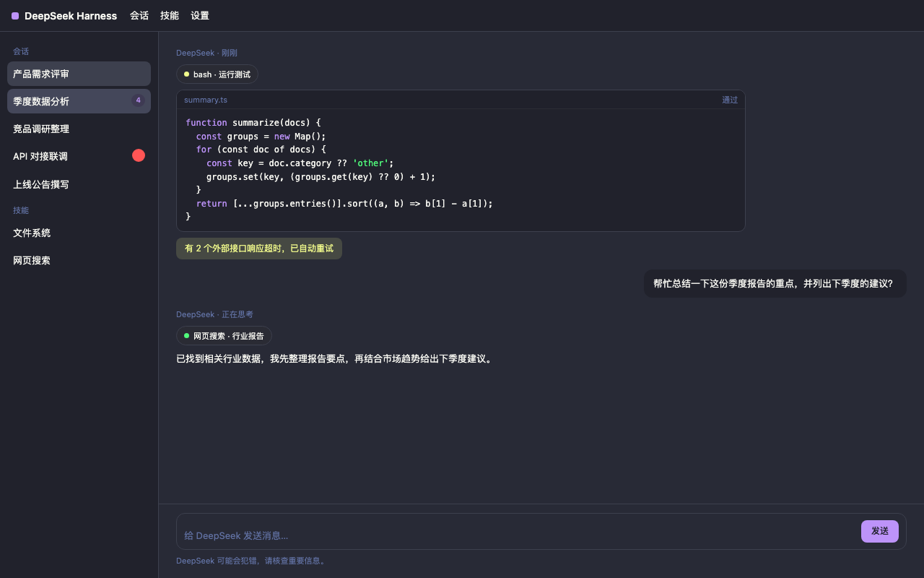Click the summary.ts file name
The image size is (924, 578).
coord(206,100)
